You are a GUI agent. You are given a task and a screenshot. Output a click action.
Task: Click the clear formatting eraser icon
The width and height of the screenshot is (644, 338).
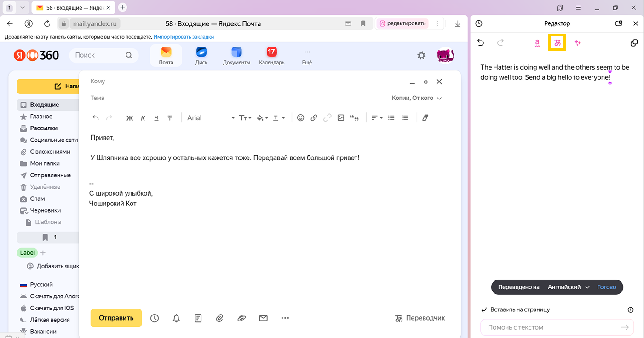pos(425,118)
